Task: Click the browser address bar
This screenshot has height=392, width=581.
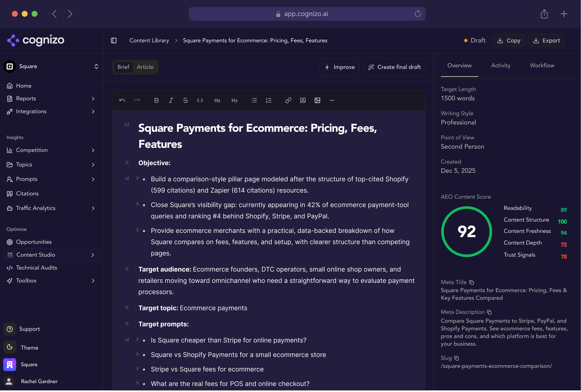Action: [x=307, y=14]
